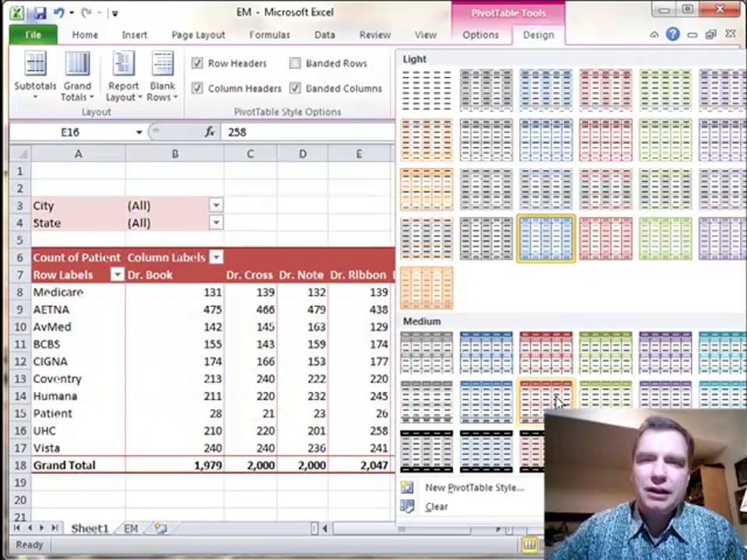Click the Save icon in quick access toolbar
This screenshot has width=747, height=560.
point(40,13)
